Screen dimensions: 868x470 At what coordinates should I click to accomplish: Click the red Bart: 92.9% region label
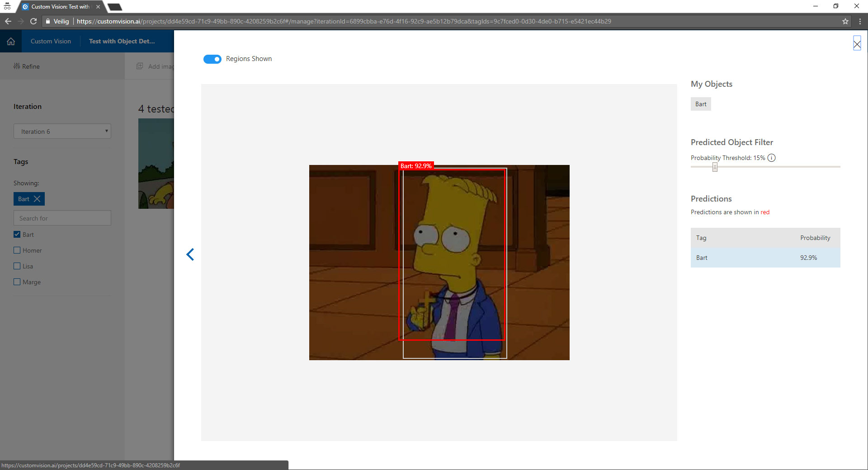[x=416, y=166]
